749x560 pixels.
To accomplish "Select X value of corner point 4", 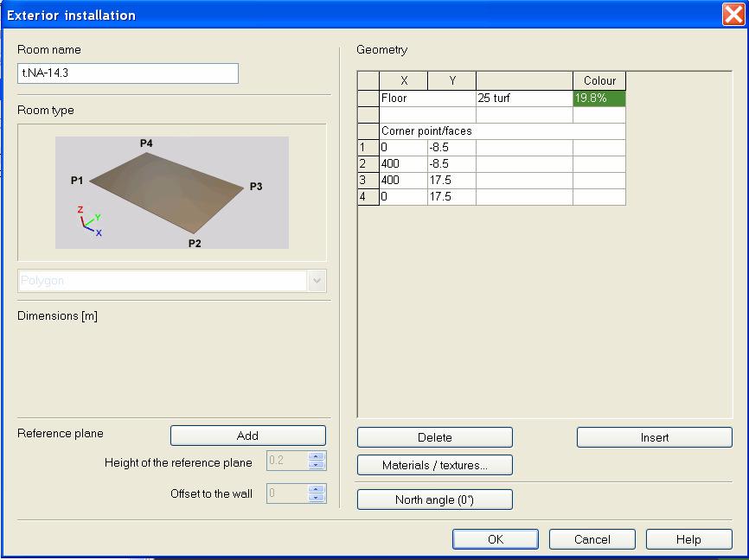I will pos(404,197).
